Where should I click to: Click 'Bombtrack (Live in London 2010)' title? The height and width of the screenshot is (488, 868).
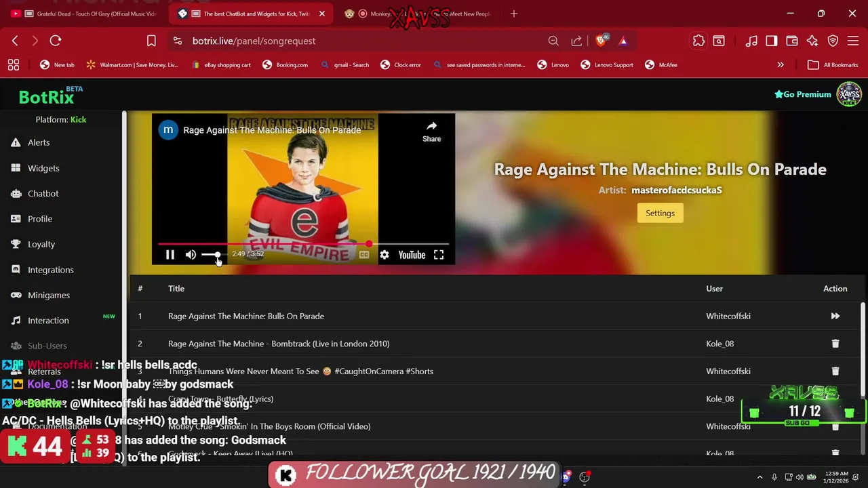[279, 344]
